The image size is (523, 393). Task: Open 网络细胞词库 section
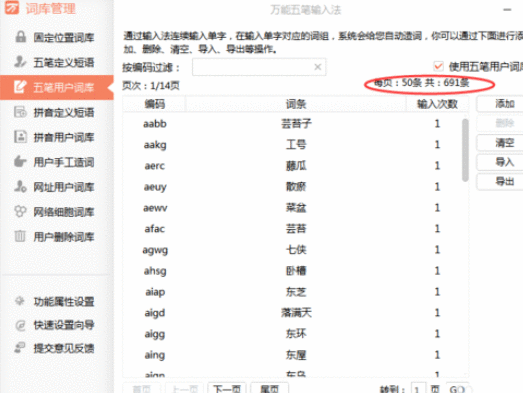pyautogui.click(x=57, y=212)
